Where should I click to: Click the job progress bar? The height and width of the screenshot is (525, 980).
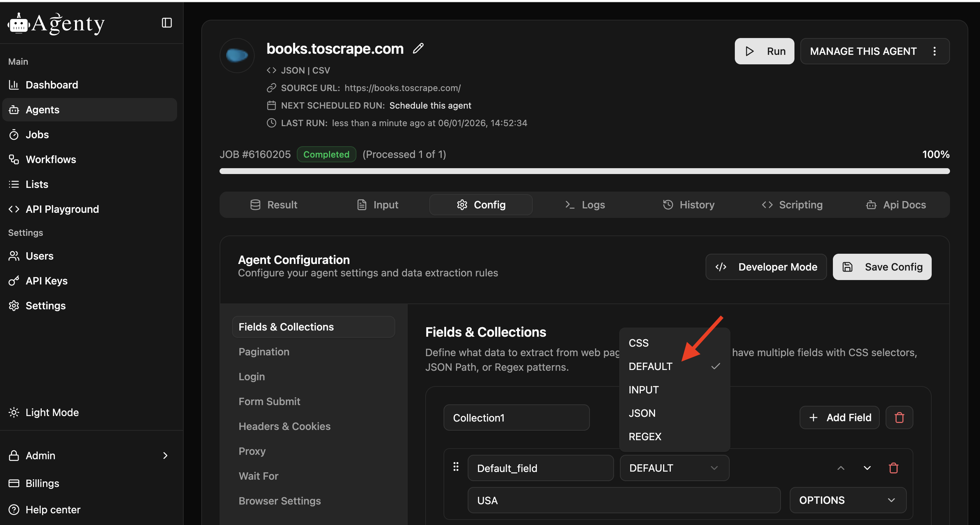click(x=584, y=171)
